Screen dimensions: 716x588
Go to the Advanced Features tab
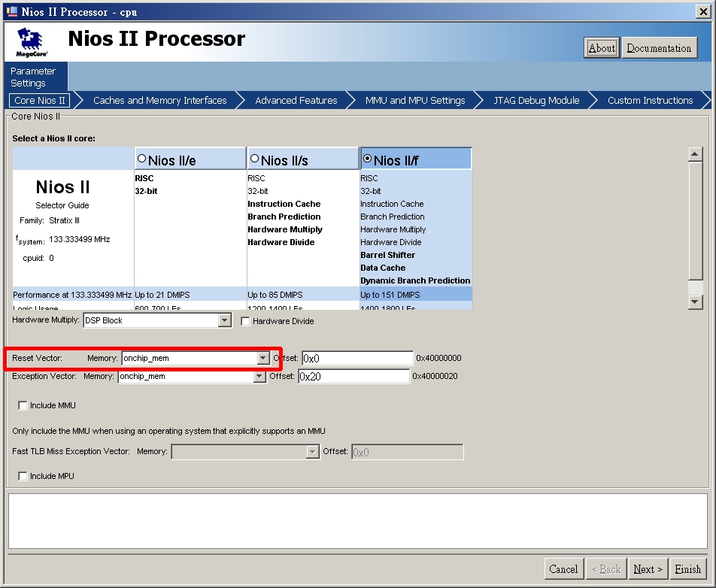pyautogui.click(x=296, y=101)
